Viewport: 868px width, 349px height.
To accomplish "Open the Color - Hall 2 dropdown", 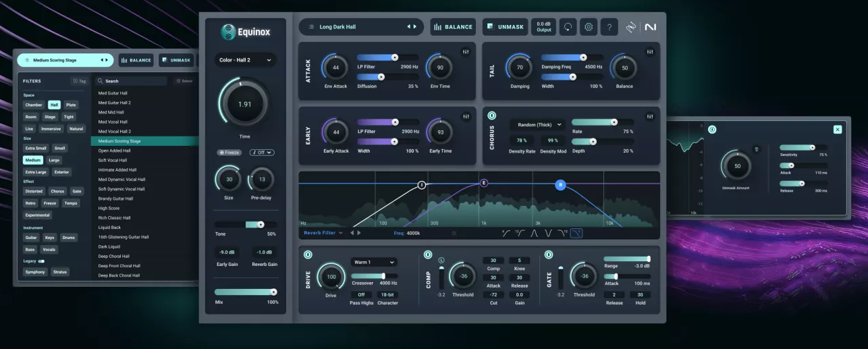I will [246, 60].
